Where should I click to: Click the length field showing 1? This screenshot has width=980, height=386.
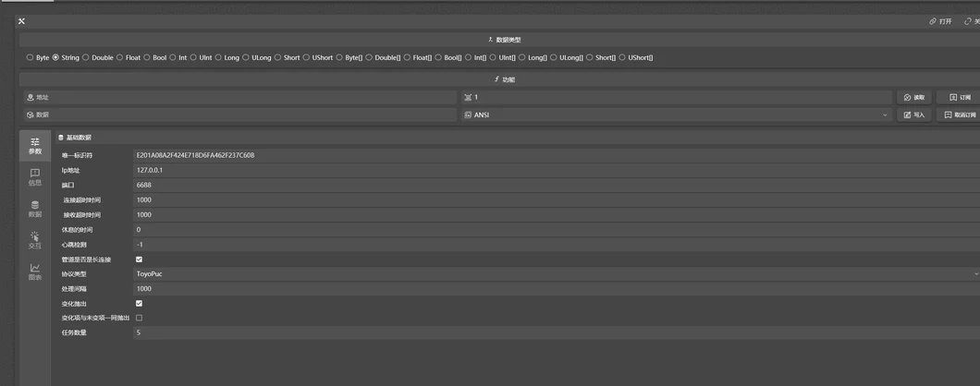(677, 98)
